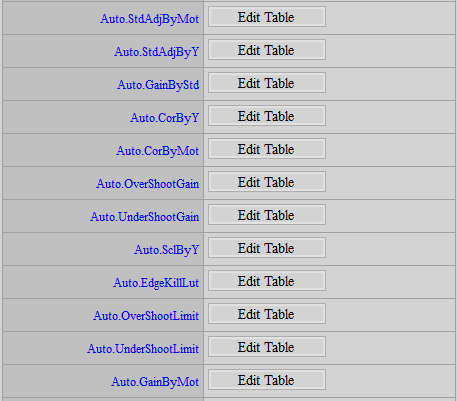Open the Auto.EdgeKillLut link
458x401 pixels.
click(x=156, y=283)
